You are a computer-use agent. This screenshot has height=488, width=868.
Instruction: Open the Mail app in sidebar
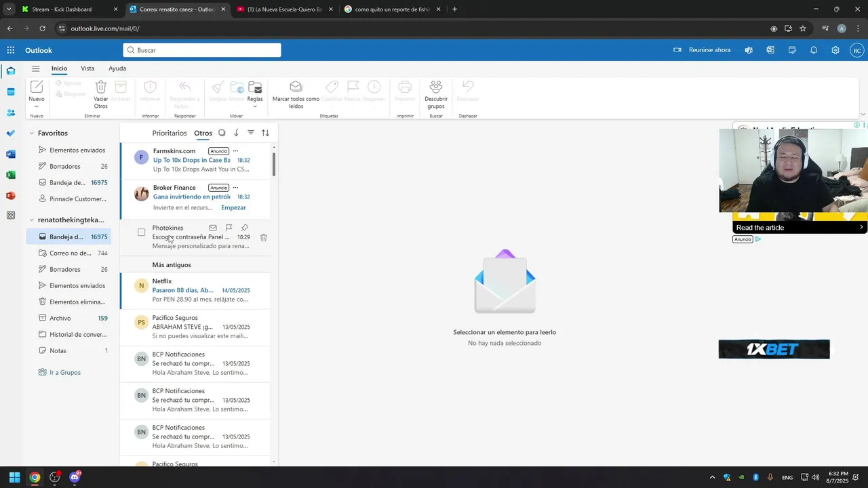point(11,71)
